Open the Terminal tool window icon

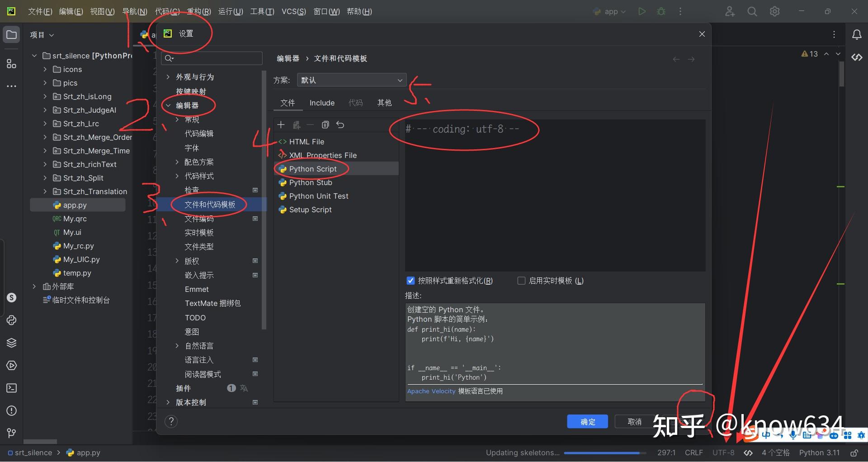coord(12,388)
